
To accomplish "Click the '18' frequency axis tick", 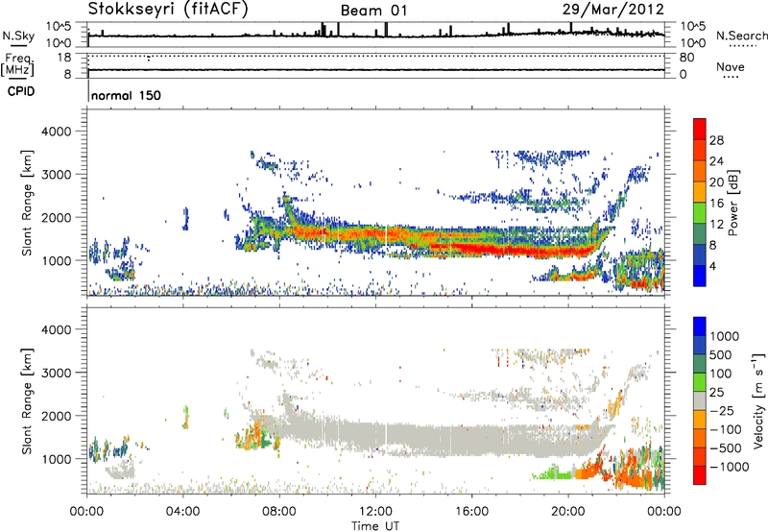I will click(63, 58).
